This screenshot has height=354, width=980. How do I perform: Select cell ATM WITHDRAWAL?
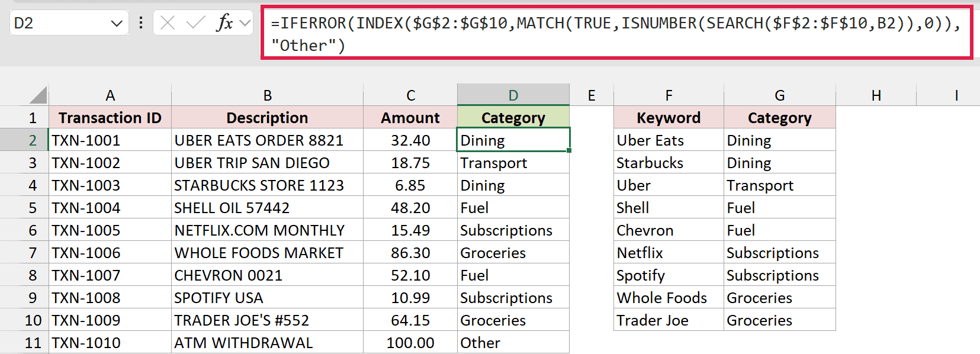pos(267,343)
